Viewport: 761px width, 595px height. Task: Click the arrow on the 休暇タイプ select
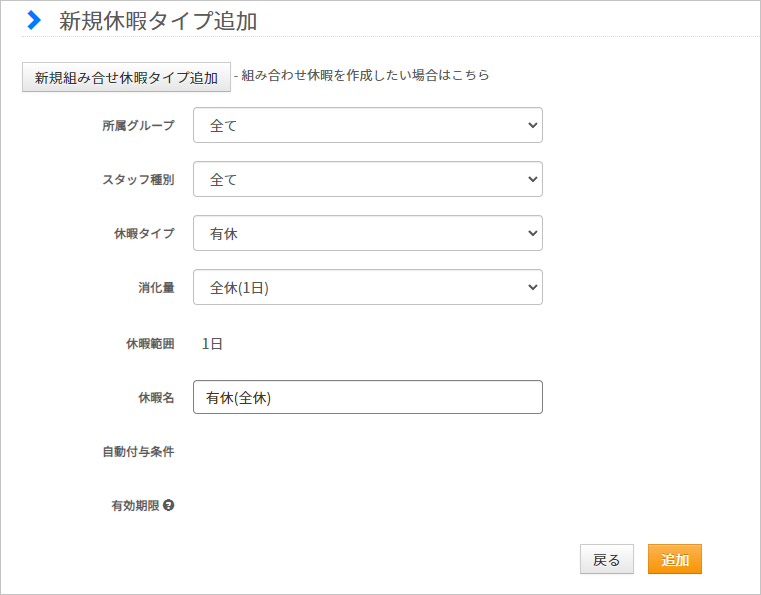(x=532, y=233)
